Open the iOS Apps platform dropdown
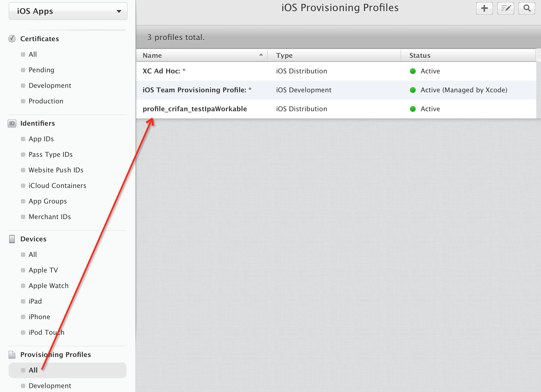This screenshot has height=392, width=541. pyautogui.click(x=68, y=11)
